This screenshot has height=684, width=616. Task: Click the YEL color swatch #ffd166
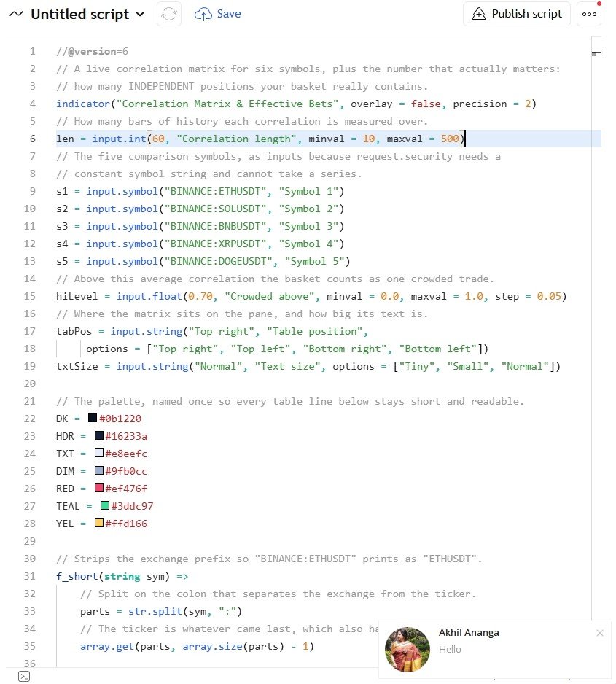tap(99, 523)
